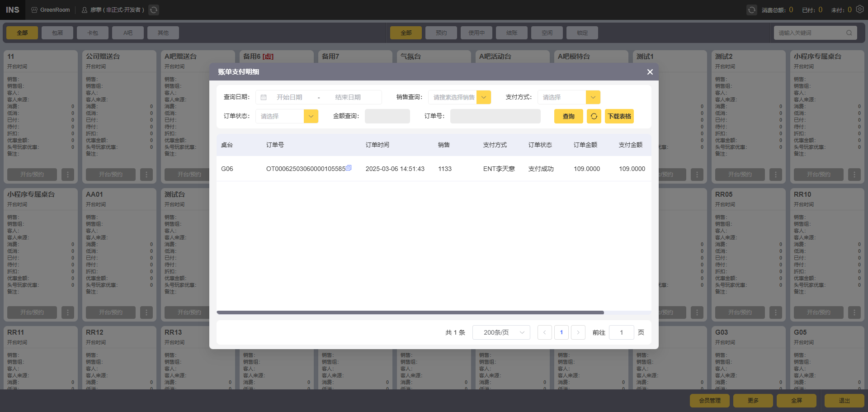
Task: Click the 订单时间 column header
Action: (x=377, y=145)
